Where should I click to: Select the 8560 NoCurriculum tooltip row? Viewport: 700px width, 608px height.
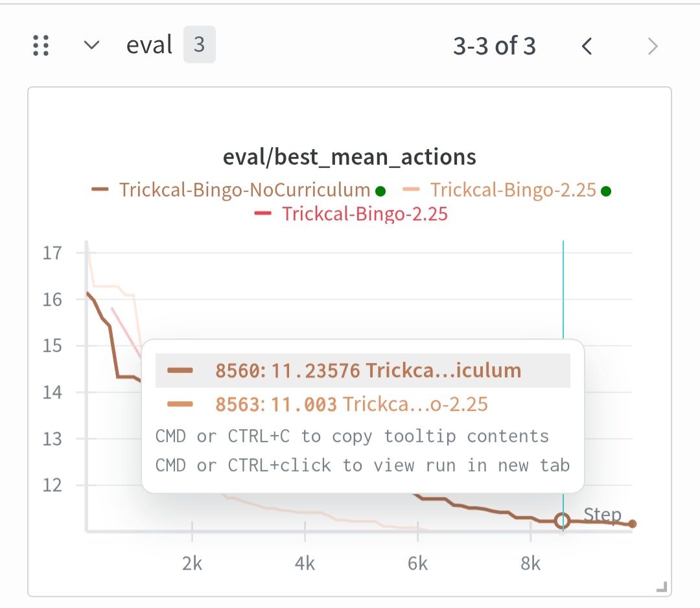click(x=362, y=371)
